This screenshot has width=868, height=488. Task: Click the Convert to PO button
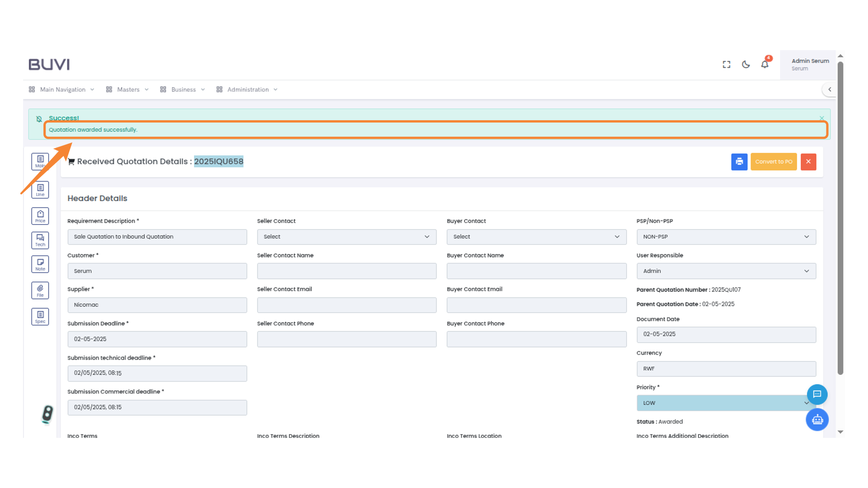pos(774,162)
